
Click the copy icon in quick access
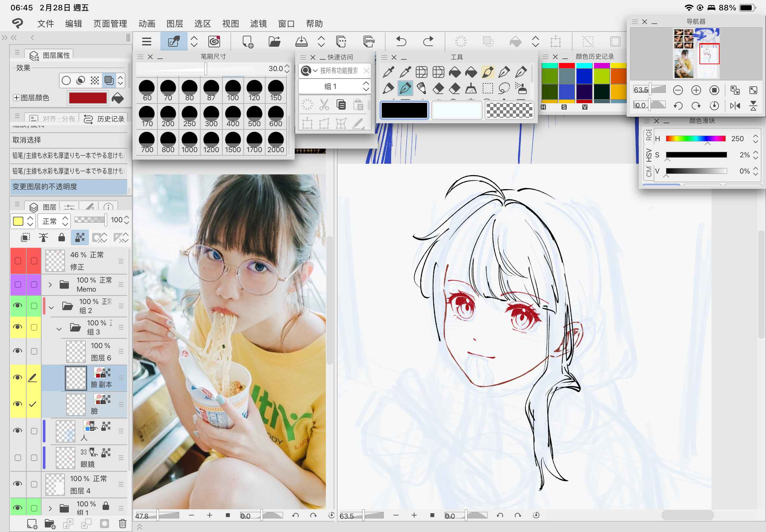[x=341, y=105]
